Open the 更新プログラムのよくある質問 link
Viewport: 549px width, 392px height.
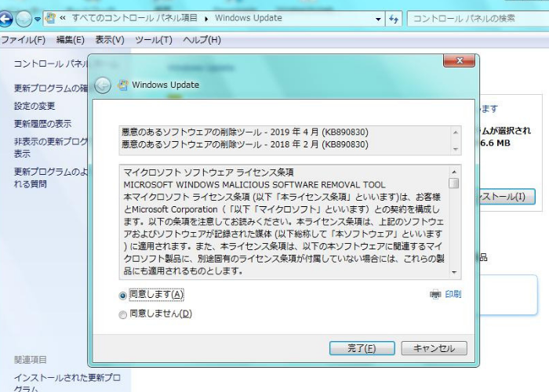click(x=50, y=177)
